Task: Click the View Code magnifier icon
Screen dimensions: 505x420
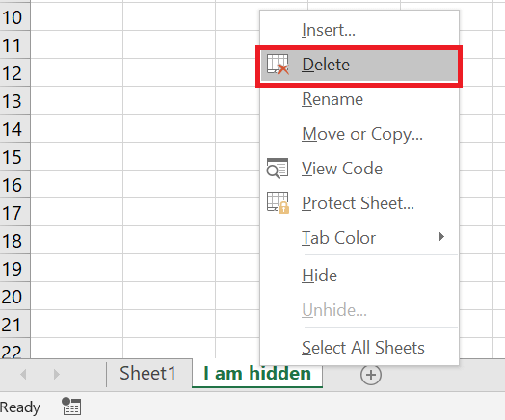Action: point(278,169)
